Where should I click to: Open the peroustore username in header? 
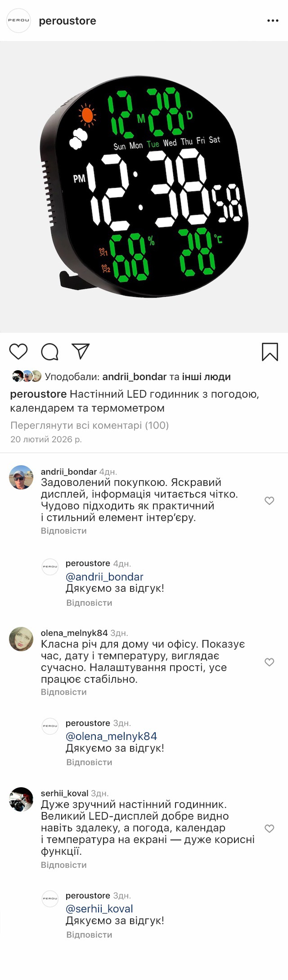click(x=67, y=21)
